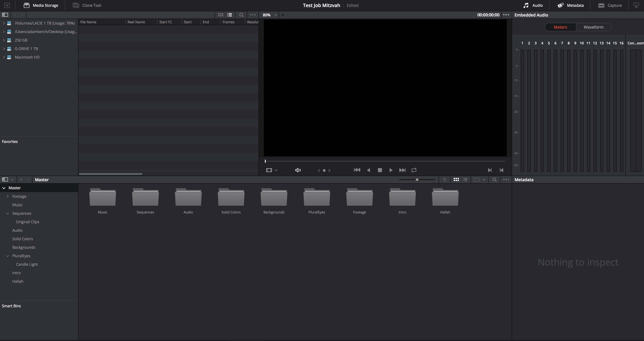Switch media pool to thumbnail view
Viewport: 644px width, 341px height.
pos(456,179)
